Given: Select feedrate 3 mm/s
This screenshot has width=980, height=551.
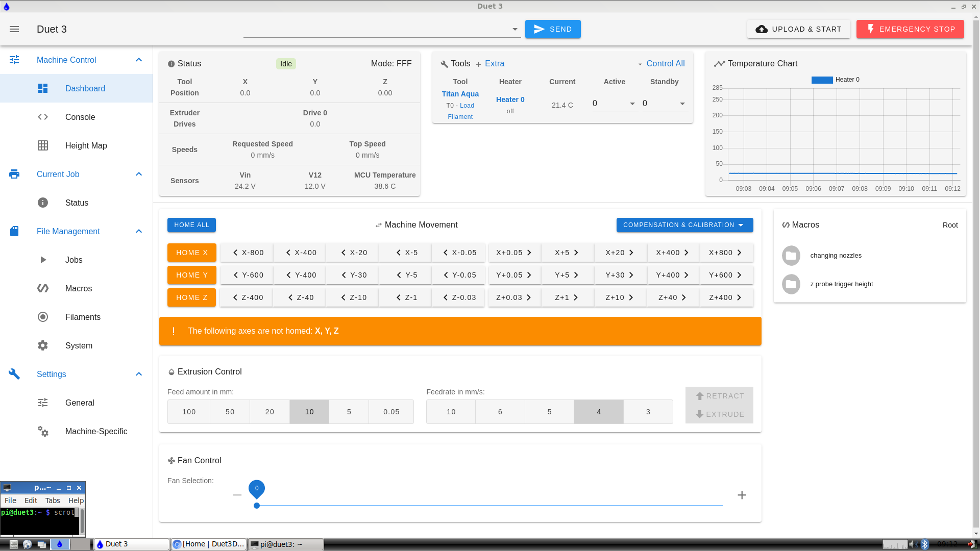Looking at the screenshot, I should pos(648,412).
